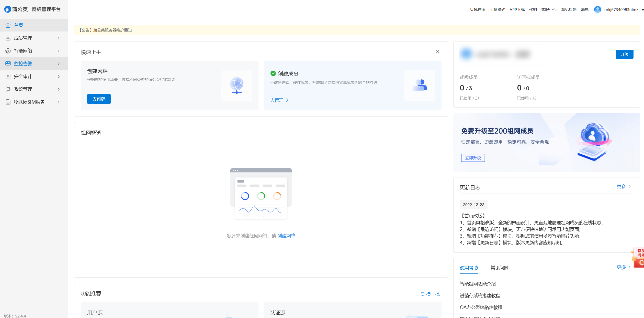Expand the 监控告警 submenu chevron
Viewport: 644px width, 318px height.
(59, 64)
